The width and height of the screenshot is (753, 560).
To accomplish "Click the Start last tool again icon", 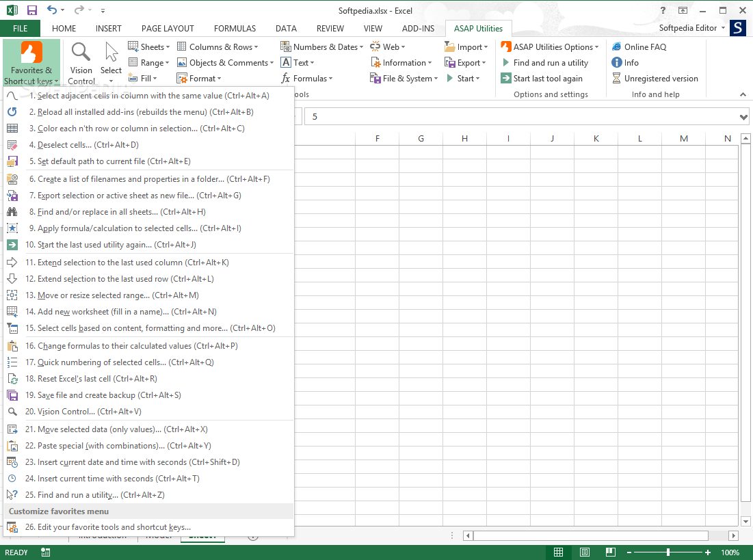I will 505,78.
